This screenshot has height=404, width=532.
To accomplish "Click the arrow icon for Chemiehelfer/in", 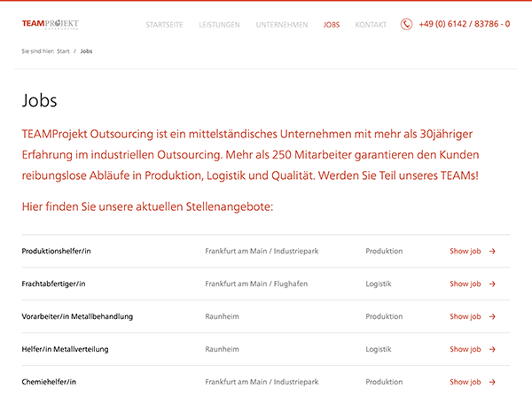I will 492,382.
